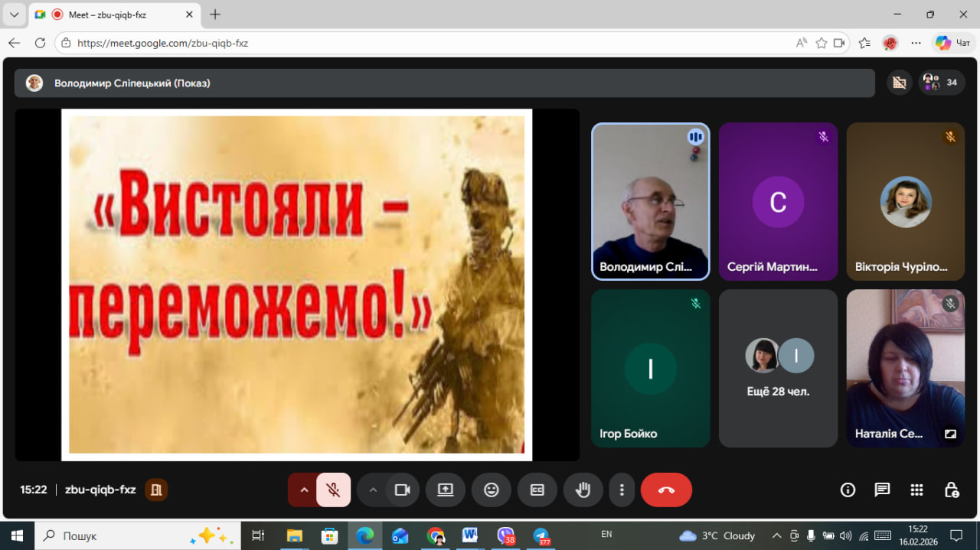Screen dimensions: 980x550
Task: Open a new browser tab
Action: [215, 15]
